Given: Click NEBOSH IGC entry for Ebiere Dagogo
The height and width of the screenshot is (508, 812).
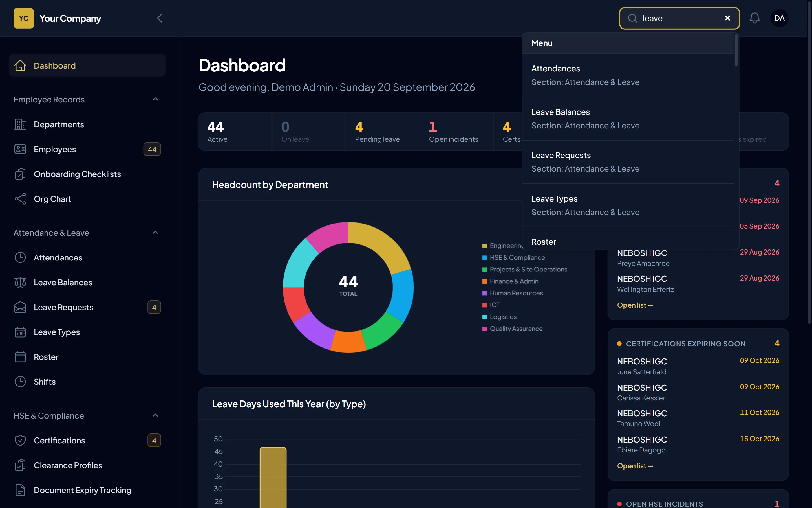Looking at the screenshot, I should 698,444.
